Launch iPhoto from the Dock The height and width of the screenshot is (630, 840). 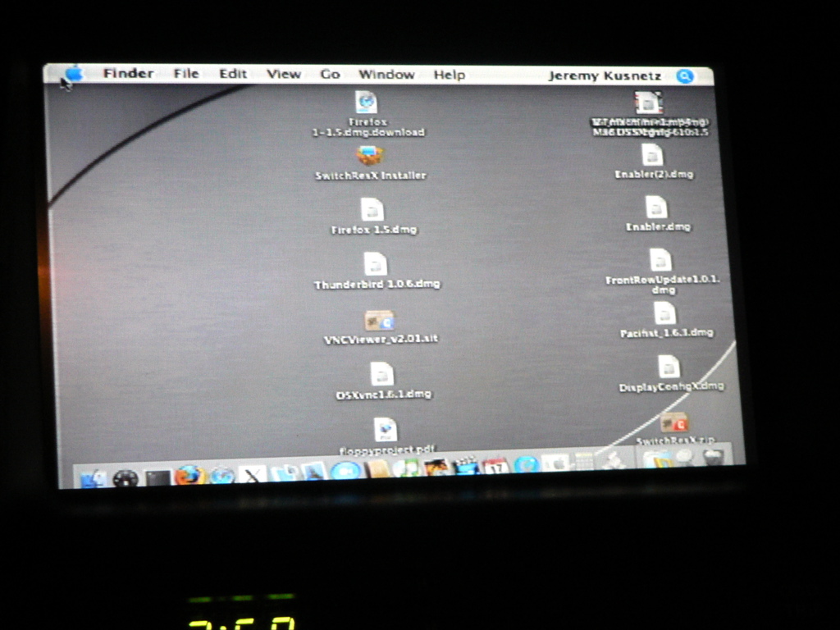click(x=436, y=467)
